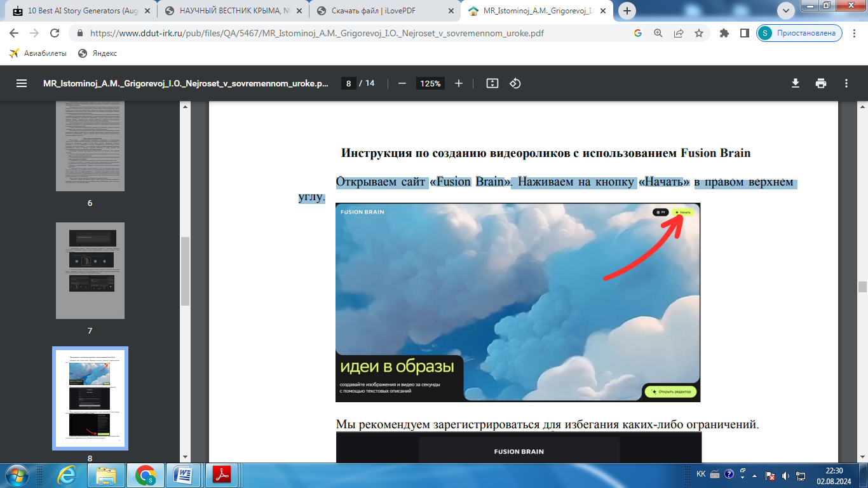
Task: Click the page number input field
Action: click(348, 83)
